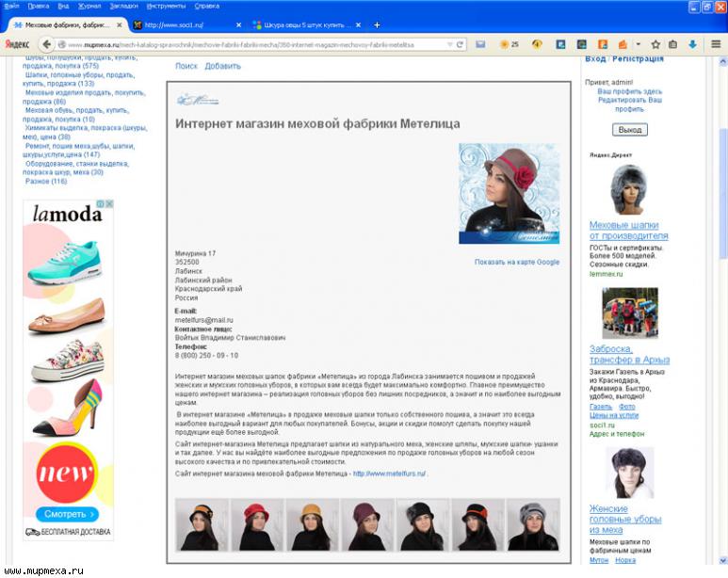Click the lamoda ad info icon

pyautogui.click(x=100, y=204)
